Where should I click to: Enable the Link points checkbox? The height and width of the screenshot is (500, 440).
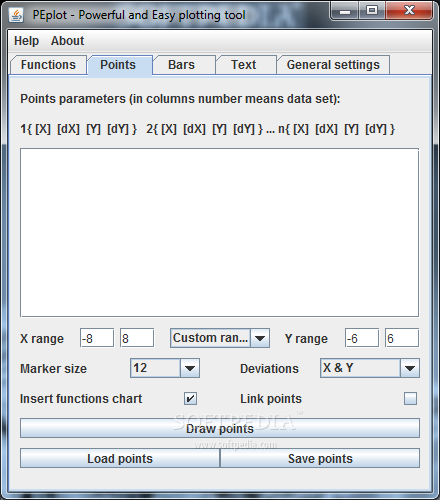click(410, 398)
